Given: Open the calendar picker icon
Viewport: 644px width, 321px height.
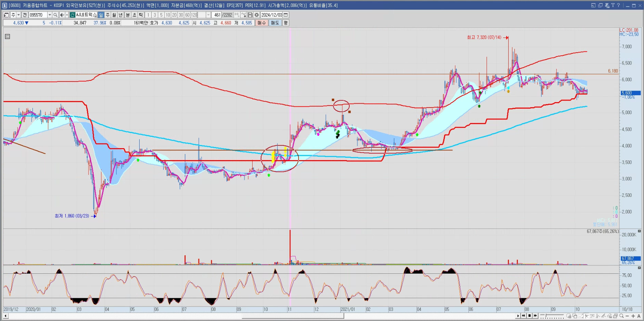Looking at the screenshot, I should (286, 15).
